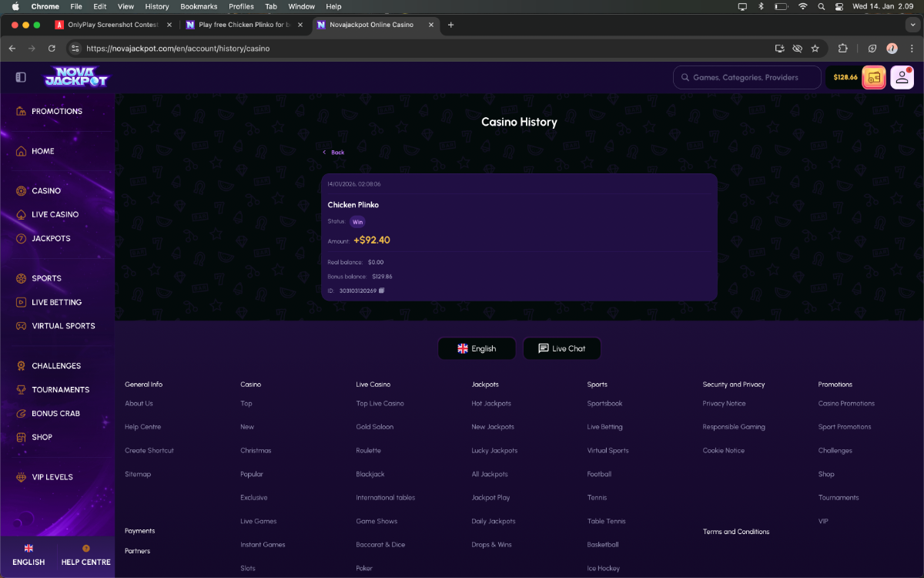Open the Help Centre sidebar button
The image size is (924, 578).
coord(85,555)
